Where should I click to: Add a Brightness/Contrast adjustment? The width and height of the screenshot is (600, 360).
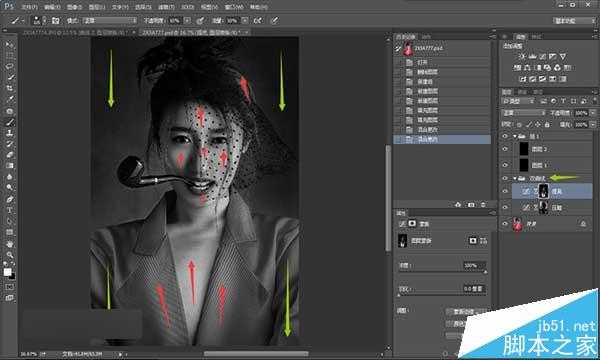(522, 56)
